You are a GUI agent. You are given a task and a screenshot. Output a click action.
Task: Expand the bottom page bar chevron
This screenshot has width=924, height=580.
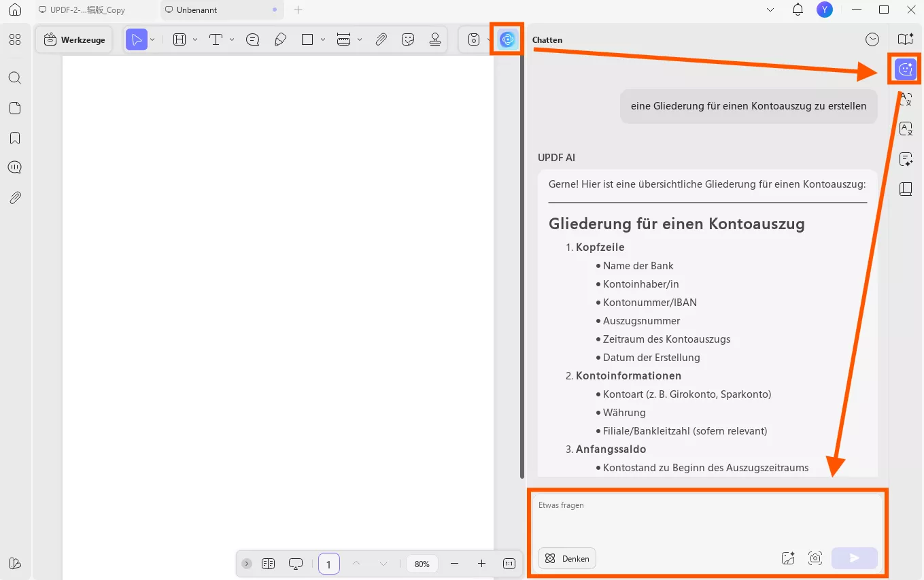[247, 564]
